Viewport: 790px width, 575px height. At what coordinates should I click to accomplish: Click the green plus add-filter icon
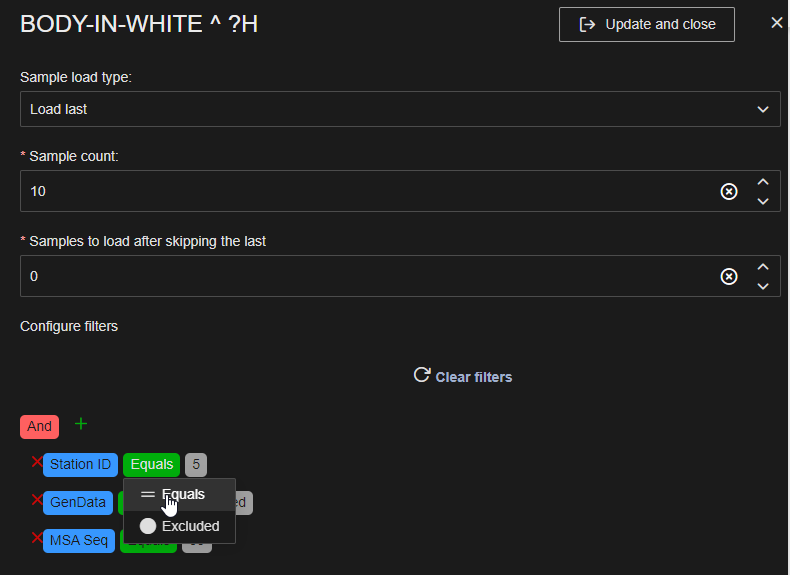81,424
